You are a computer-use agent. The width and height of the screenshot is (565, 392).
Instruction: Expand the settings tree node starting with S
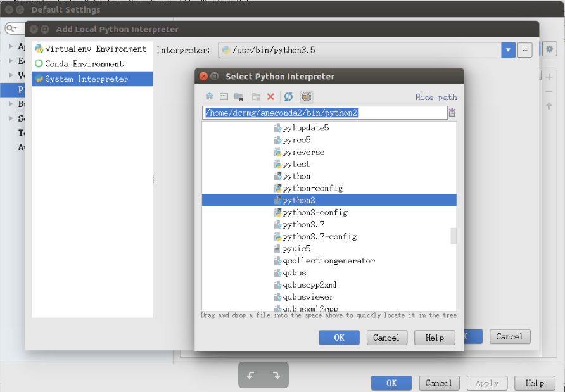[11, 118]
